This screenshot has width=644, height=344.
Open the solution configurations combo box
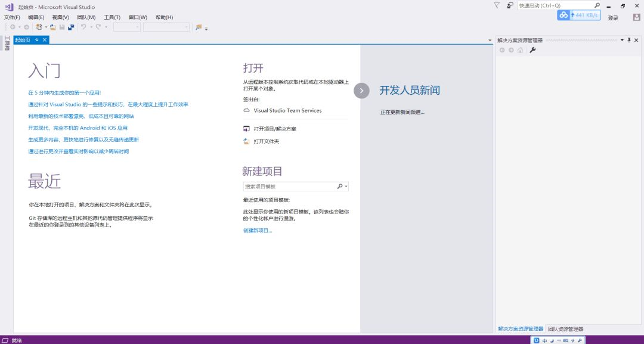pyautogui.click(x=127, y=27)
